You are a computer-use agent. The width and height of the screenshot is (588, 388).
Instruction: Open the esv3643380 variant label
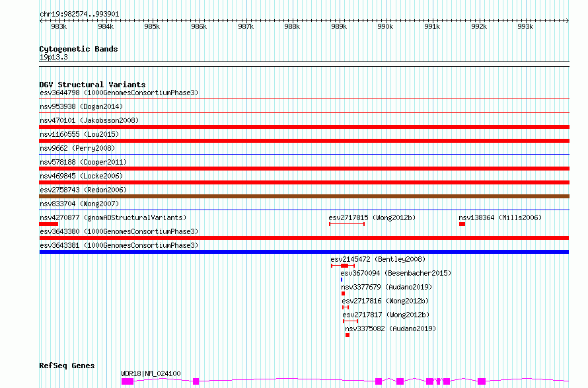[x=119, y=231]
